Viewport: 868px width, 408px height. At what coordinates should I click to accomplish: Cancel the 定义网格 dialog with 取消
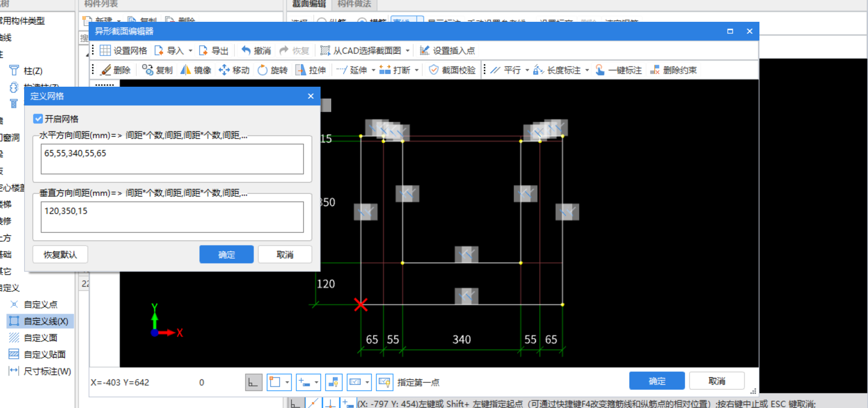[285, 255]
